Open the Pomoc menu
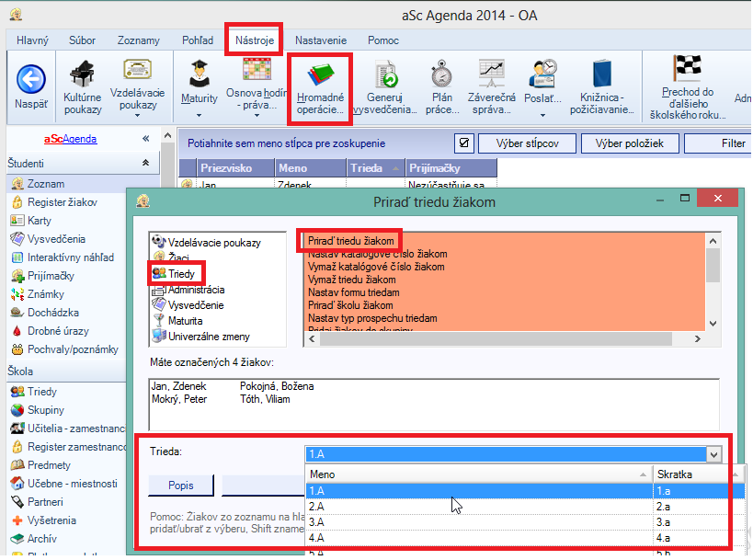This screenshot has height=560, width=753. point(383,40)
